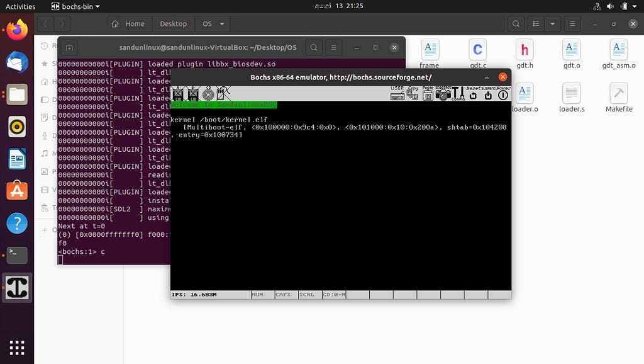Open the gdt.h file in Files
The width and height of the screenshot is (644, 364).
(525, 54)
